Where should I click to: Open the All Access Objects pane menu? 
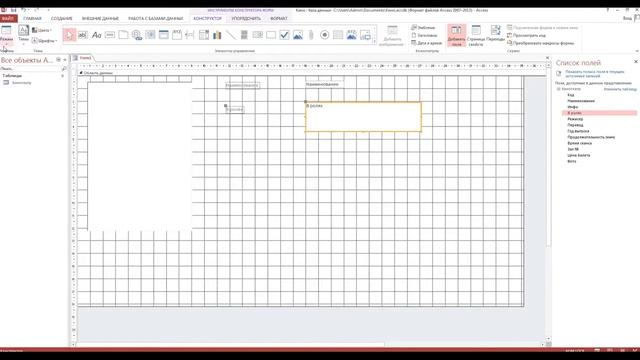59,60
